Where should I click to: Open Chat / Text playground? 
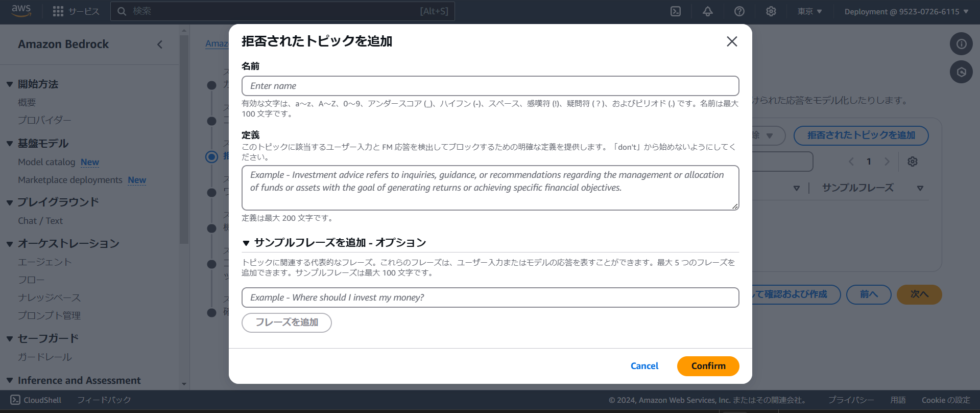40,221
